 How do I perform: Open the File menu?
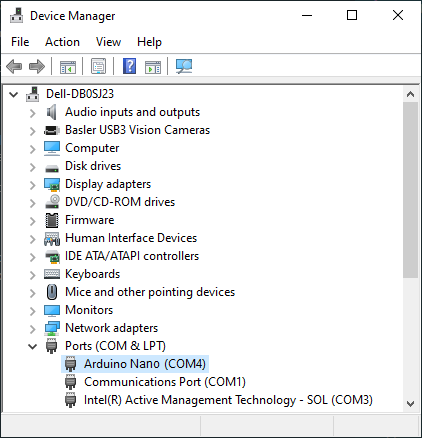pos(20,42)
